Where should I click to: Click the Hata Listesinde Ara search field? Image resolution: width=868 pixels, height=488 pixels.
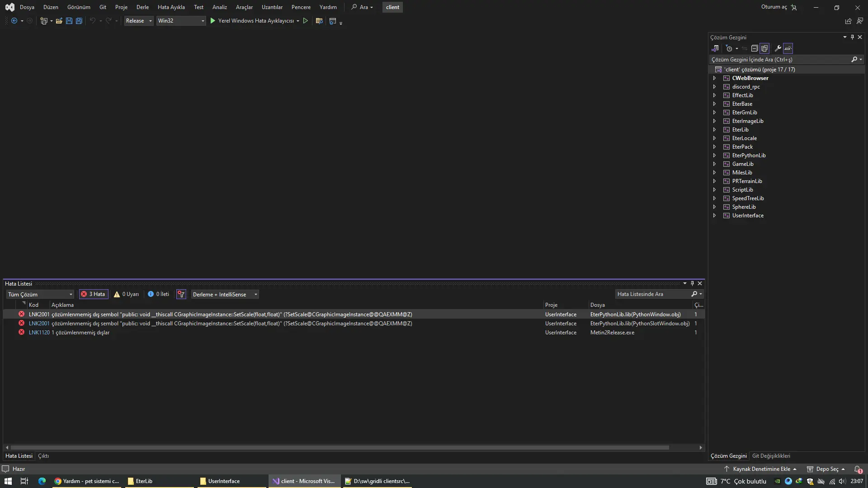point(652,294)
